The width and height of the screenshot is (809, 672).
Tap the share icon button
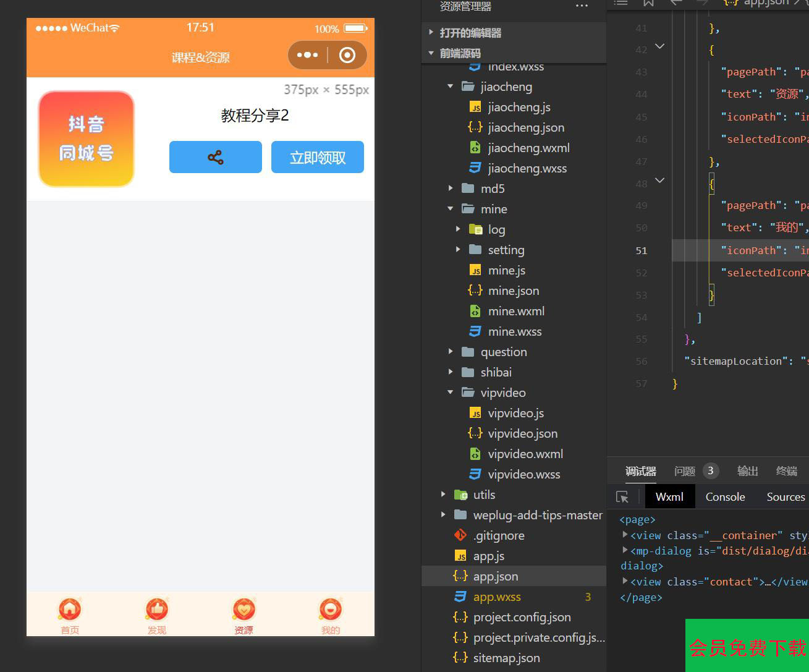(x=216, y=157)
